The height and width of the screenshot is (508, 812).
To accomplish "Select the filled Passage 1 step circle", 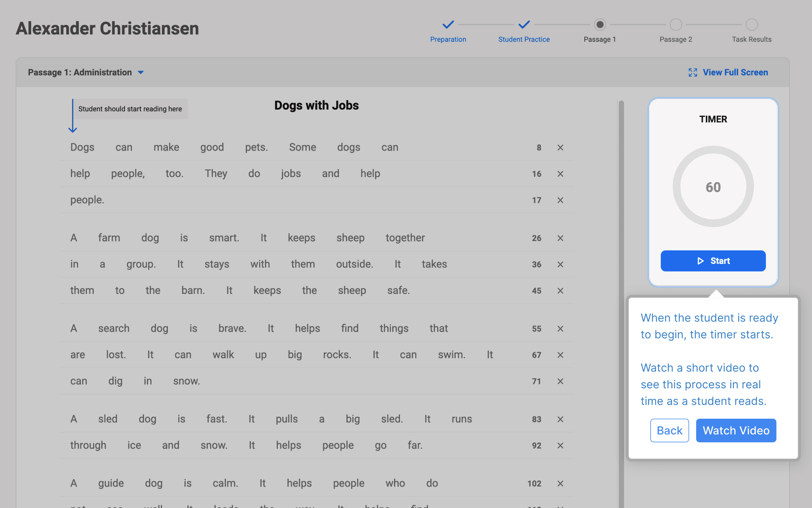I will pos(600,25).
